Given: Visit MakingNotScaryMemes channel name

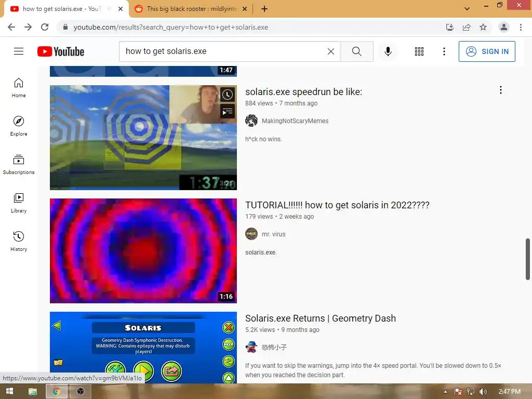Looking at the screenshot, I should point(295,121).
